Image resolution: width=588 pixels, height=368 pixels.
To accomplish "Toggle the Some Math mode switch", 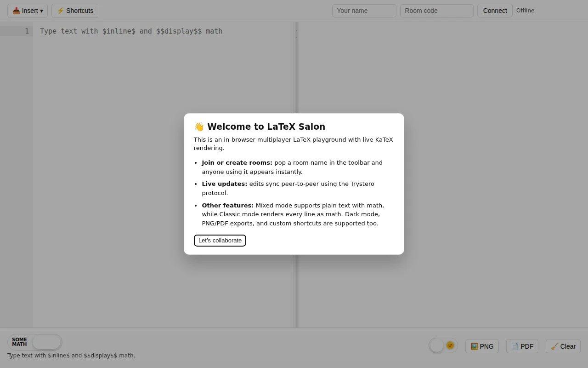I will tap(35, 342).
